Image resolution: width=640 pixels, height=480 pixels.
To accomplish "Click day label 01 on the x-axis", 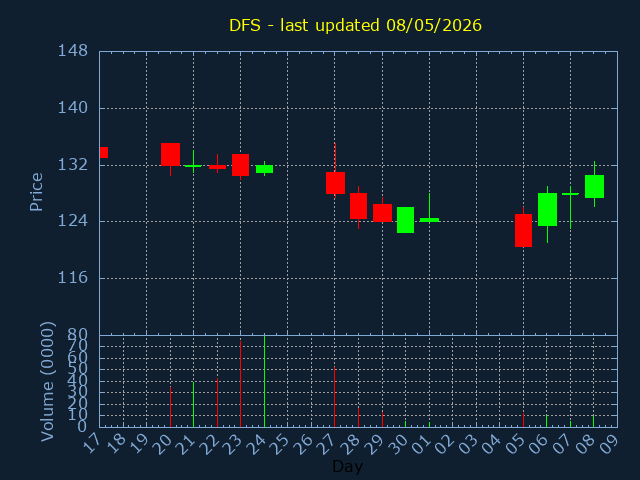I will coord(423,444).
